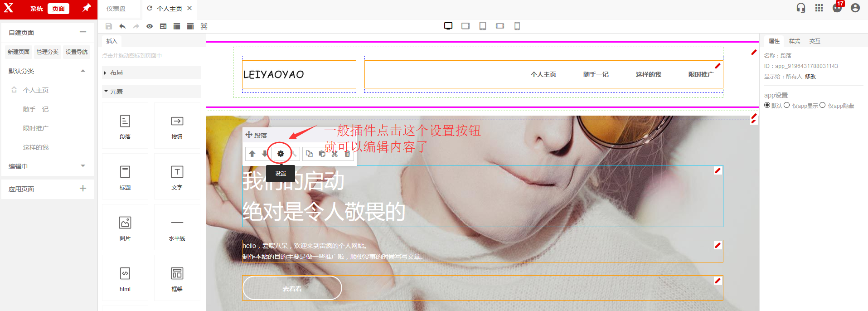Expand the 布局 layout section
This screenshot has width=868, height=311.
click(116, 73)
